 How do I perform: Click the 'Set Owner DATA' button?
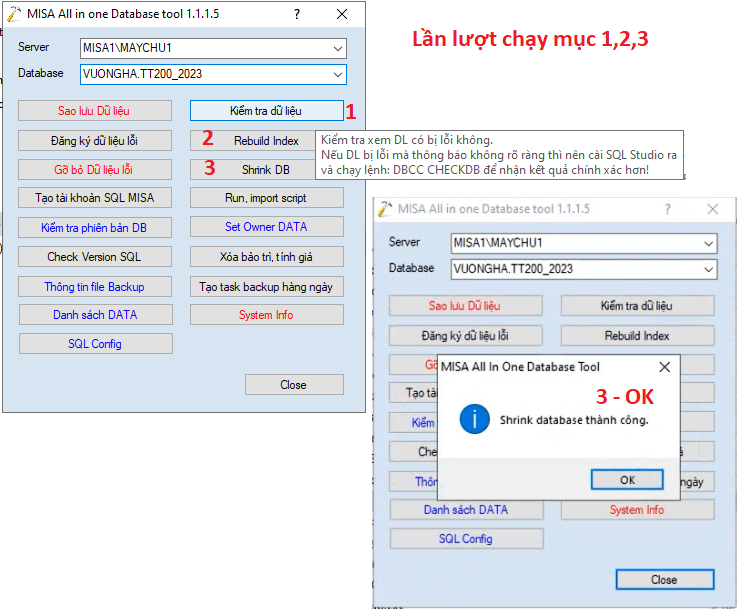tap(266, 227)
